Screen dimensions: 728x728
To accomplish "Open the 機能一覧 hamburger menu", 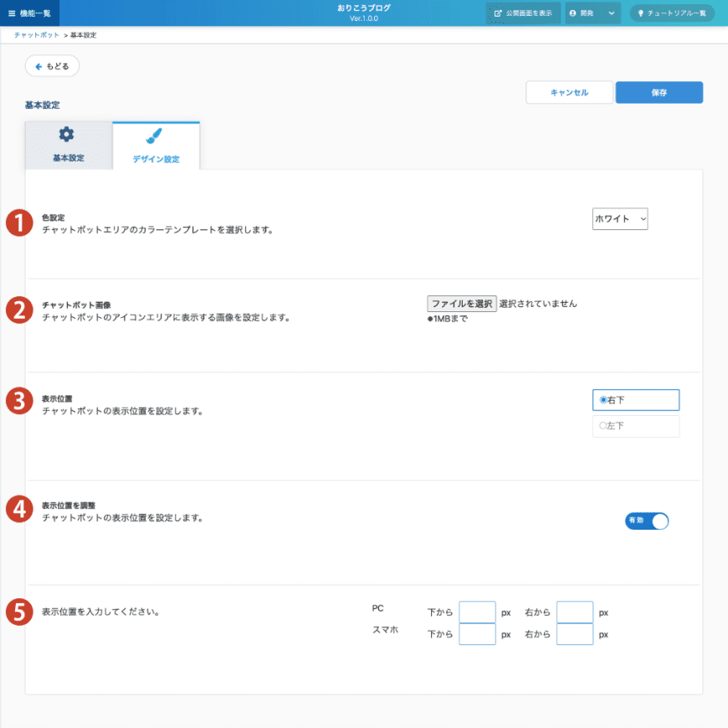I will [30, 13].
